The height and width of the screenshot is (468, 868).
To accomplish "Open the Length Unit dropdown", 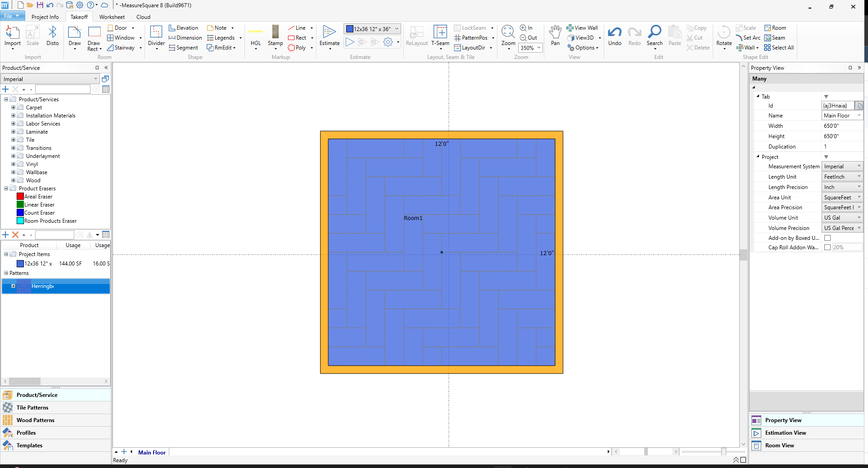I will pyautogui.click(x=842, y=177).
